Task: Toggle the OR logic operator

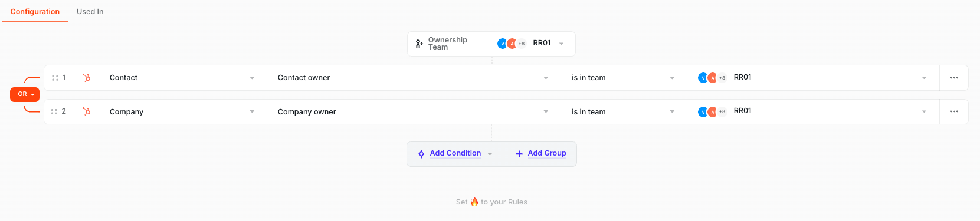Action: 25,94
